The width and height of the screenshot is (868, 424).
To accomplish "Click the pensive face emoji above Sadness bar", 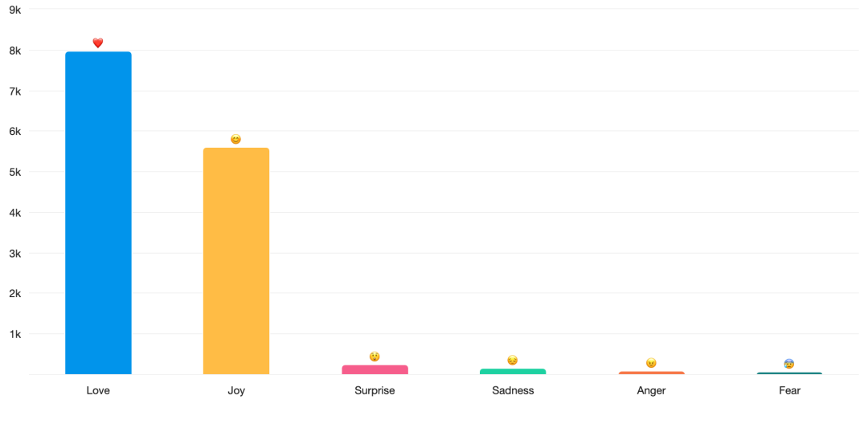I will (x=513, y=361).
